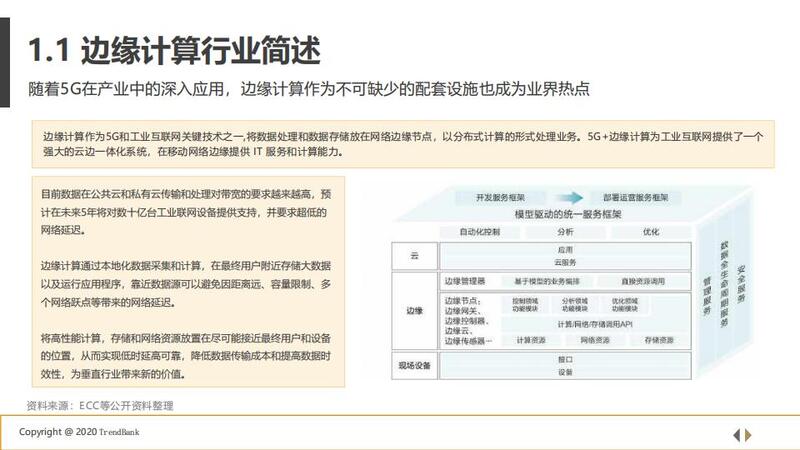Click the gray previous-slide arrow
This screenshot has width=800, height=450.
737,433
